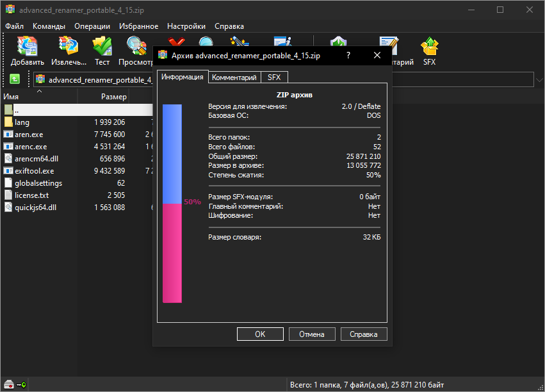Select the 'globalsettings' file name
The height and width of the screenshot is (392, 545).
point(38,183)
